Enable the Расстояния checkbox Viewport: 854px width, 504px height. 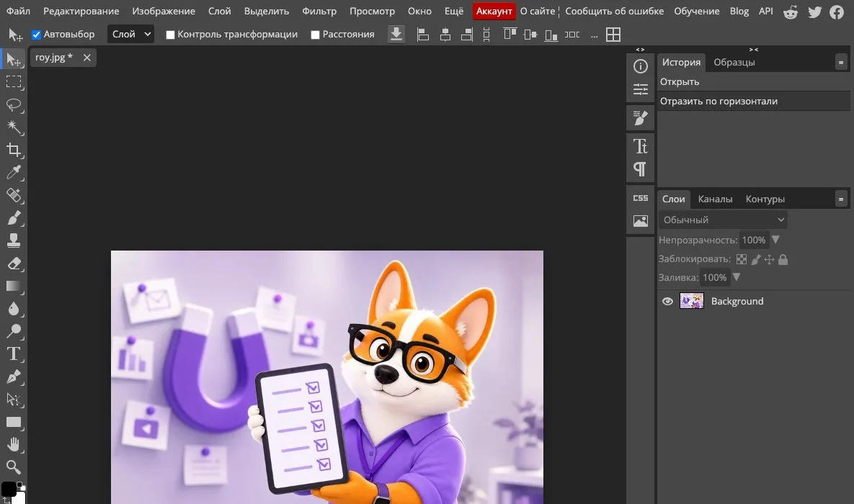pos(315,35)
